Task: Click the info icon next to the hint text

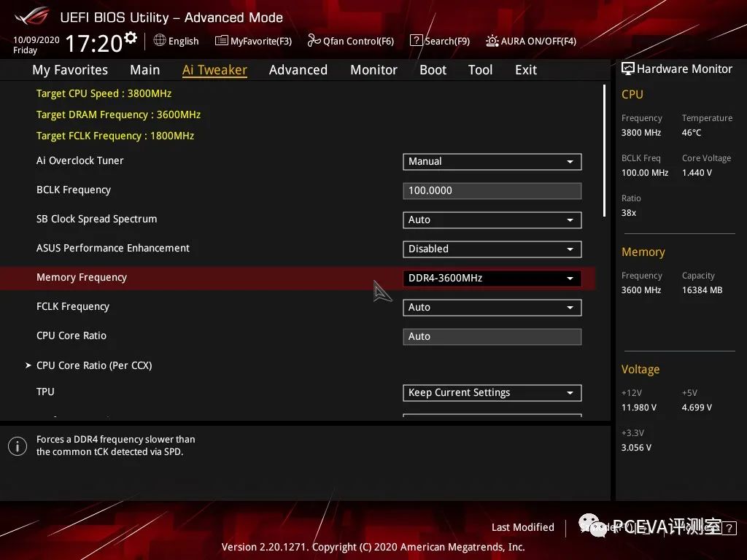Action: tap(18, 446)
